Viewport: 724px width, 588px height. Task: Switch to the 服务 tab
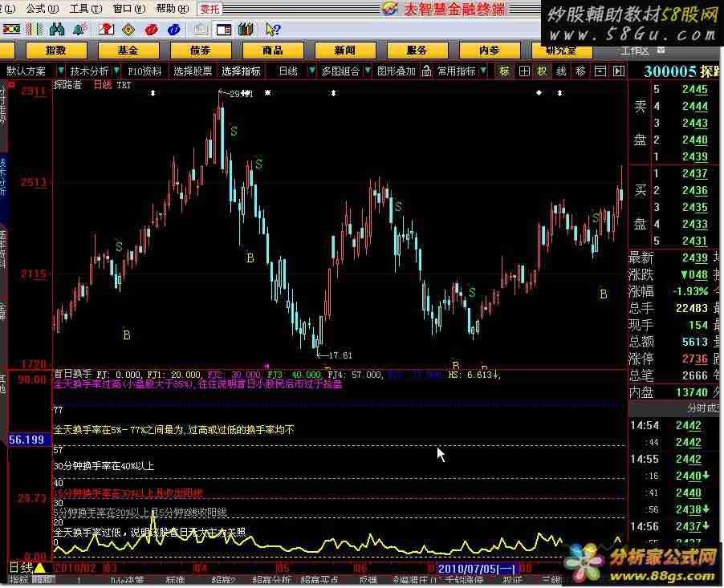[x=417, y=50]
